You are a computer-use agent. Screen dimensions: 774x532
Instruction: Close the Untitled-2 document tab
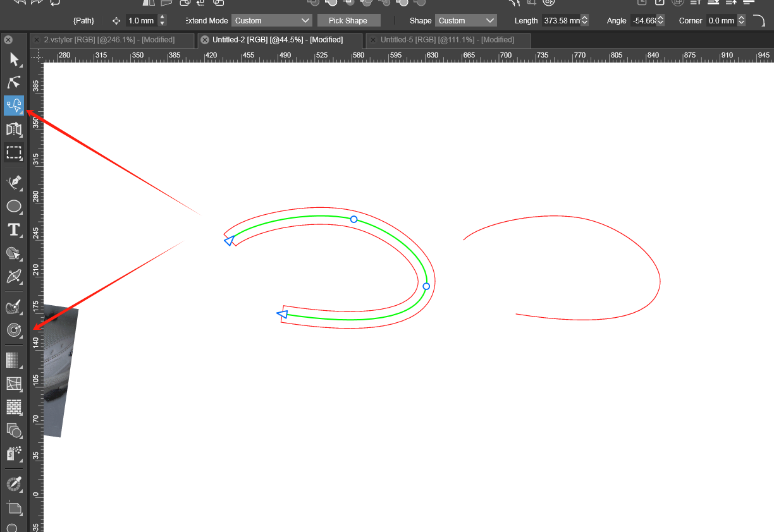204,40
